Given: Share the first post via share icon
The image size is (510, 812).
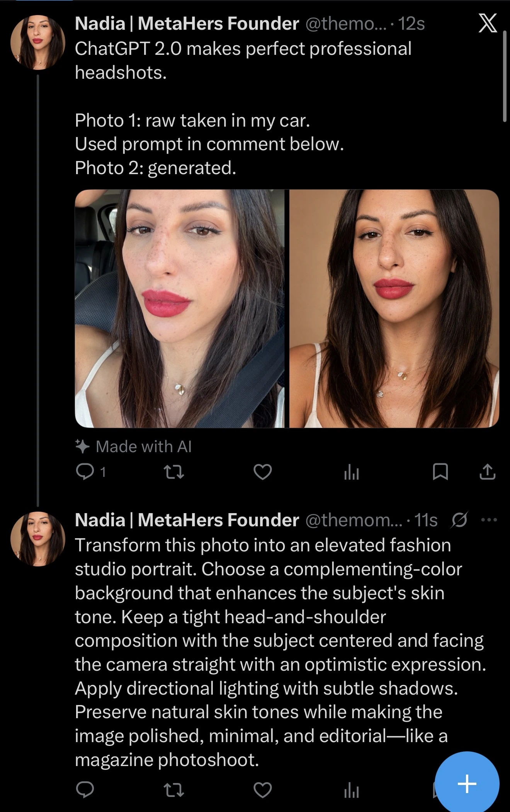Looking at the screenshot, I should (x=487, y=472).
